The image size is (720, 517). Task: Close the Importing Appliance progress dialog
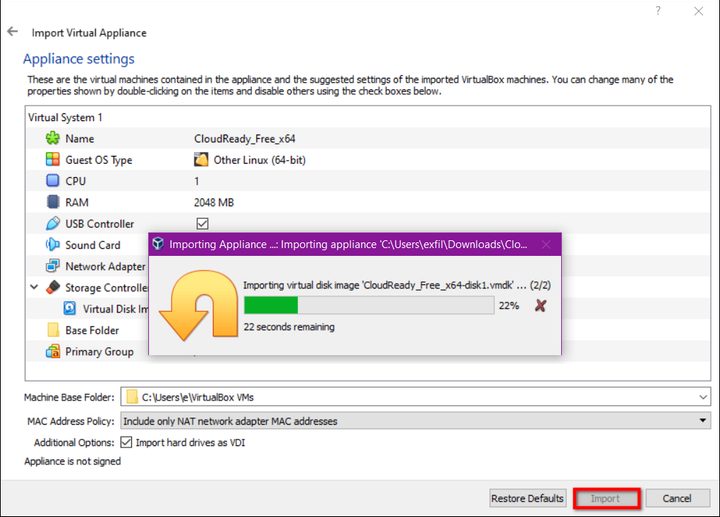[546, 244]
